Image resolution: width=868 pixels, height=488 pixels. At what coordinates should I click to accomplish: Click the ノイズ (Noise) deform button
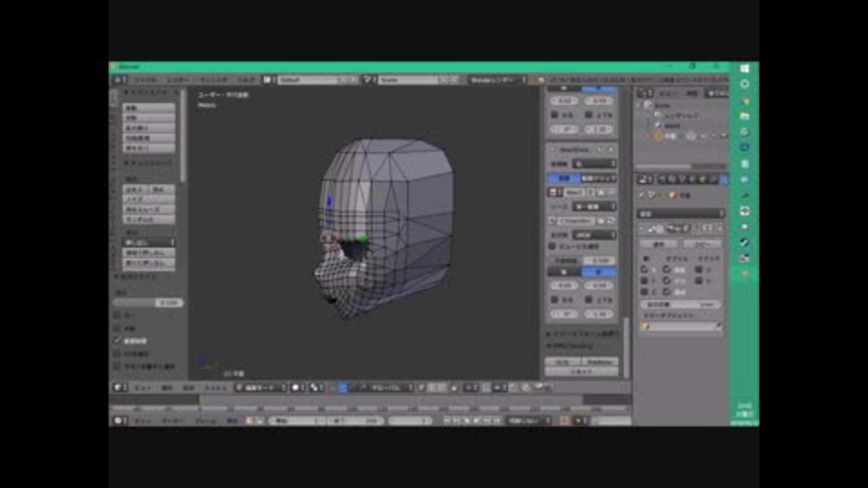pyautogui.click(x=148, y=199)
